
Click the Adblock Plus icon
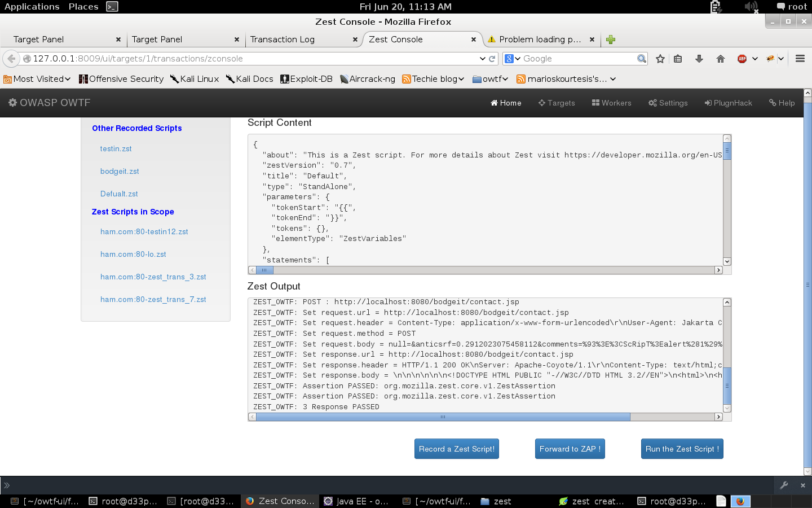click(742, 59)
